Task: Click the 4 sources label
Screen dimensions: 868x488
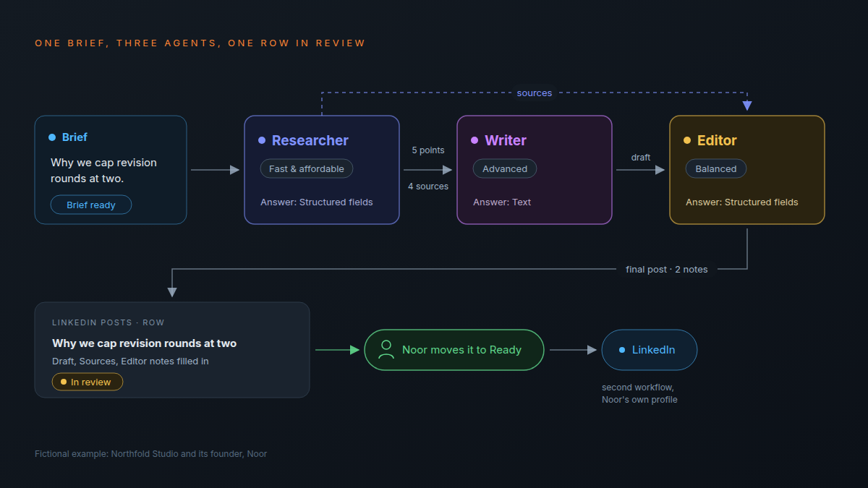Action: click(428, 187)
